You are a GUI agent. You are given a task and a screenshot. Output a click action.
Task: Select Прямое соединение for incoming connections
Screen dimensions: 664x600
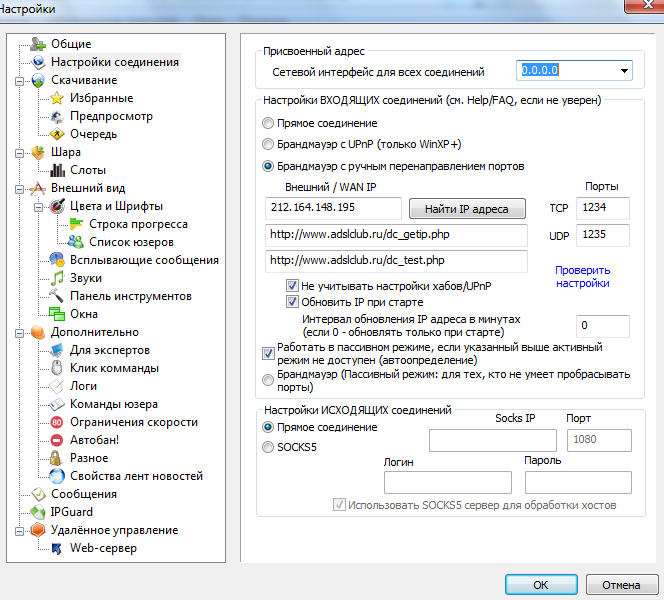coord(268,123)
